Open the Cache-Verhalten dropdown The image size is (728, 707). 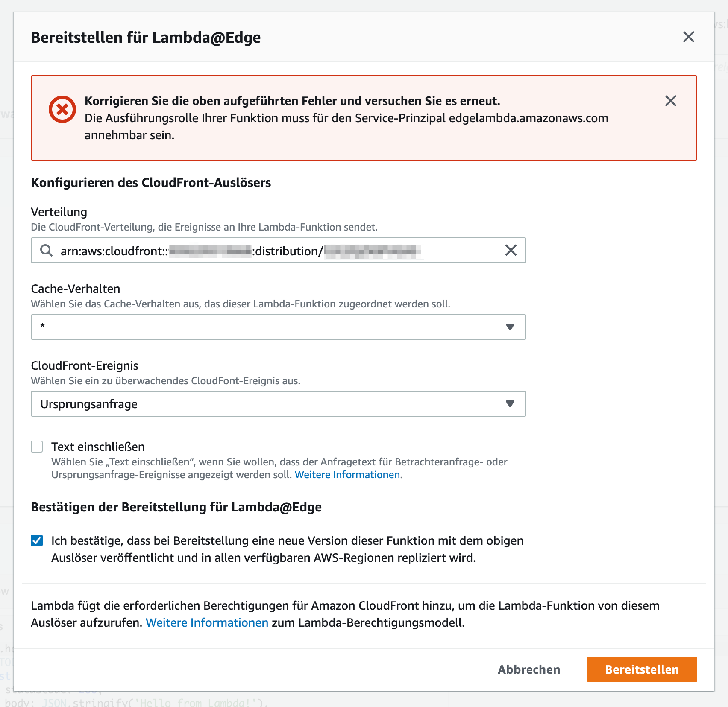click(x=278, y=327)
